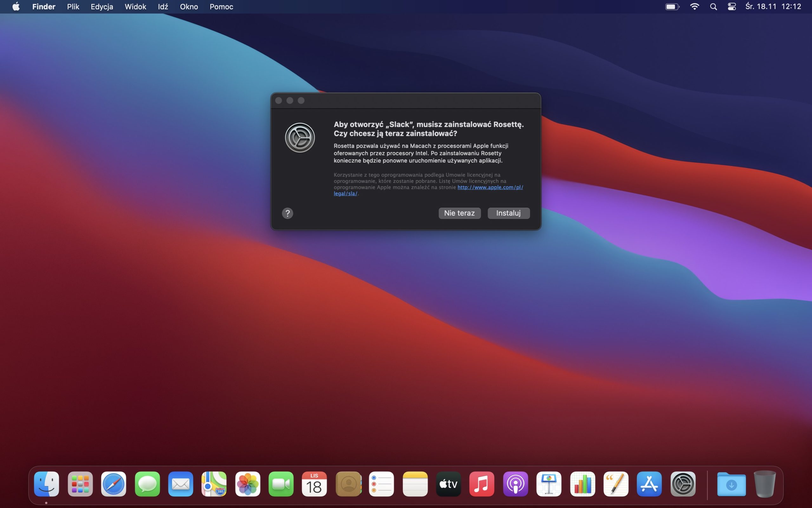Viewport: 812px width, 508px height.
Task: Open Launchpad in the Dock
Action: tap(80, 484)
